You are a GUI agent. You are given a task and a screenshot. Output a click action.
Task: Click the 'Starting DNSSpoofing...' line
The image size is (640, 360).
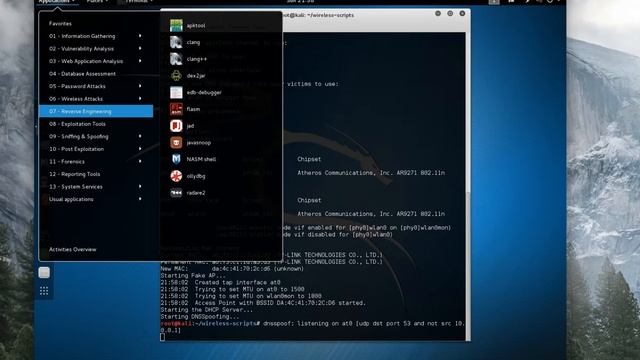pyautogui.click(x=200, y=317)
